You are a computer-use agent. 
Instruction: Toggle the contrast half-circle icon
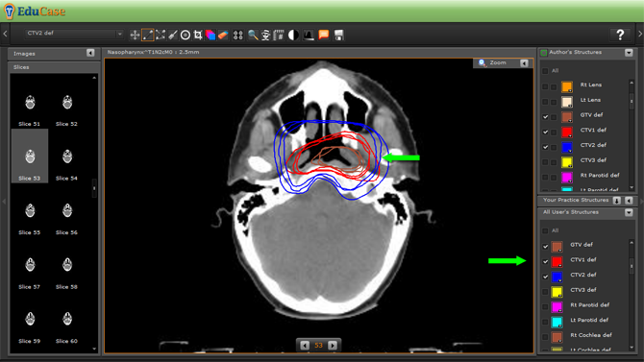(x=293, y=35)
